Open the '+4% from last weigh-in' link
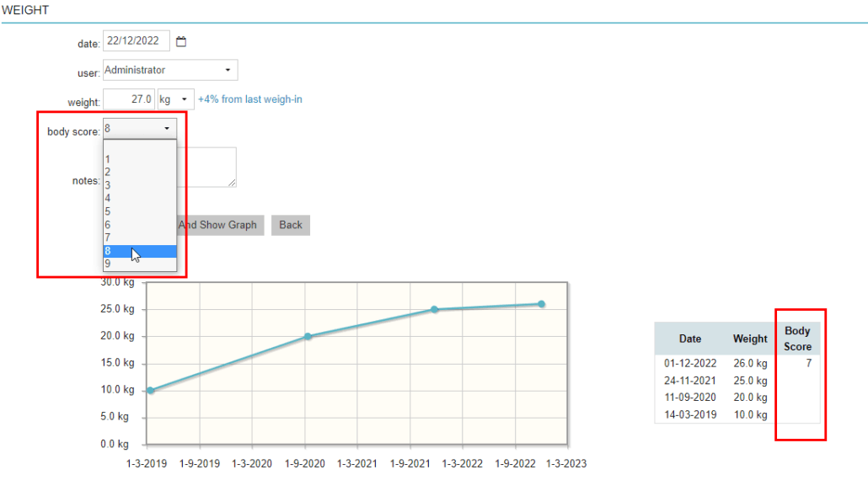Screen dimensions: 868x491 (x=249, y=99)
